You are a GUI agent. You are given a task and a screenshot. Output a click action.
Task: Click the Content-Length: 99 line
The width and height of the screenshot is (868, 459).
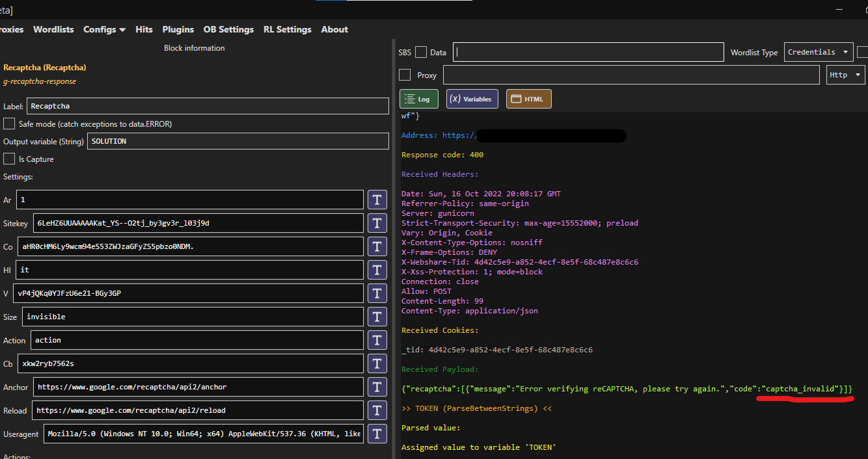click(x=442, y=301)
